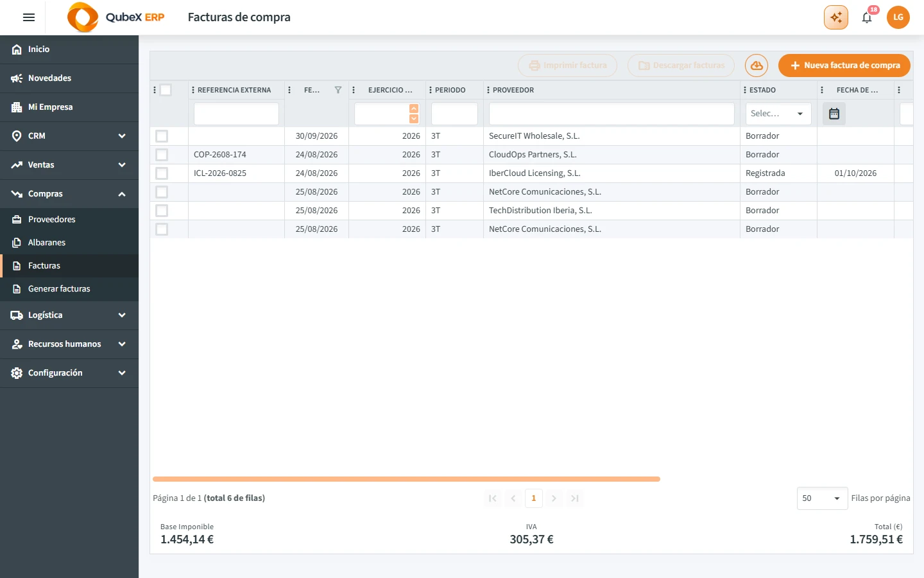Open the LG user avatar menu

click(898, 17)
